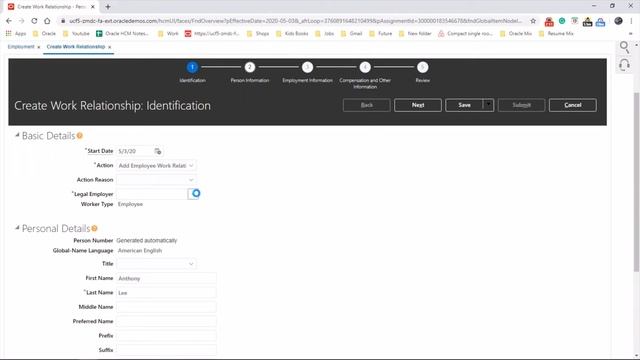The height and width of the screenshot is (360, 640).
Task: Open the Resume Mix bookmark folder
Action: tap(556, 33)
